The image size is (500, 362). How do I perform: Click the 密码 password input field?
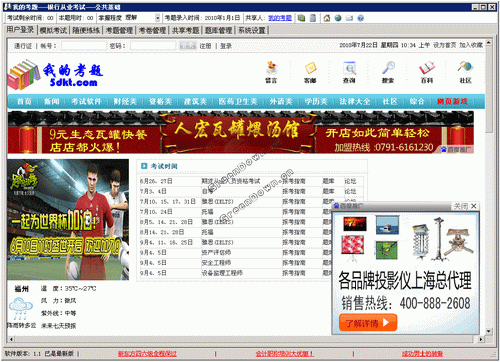click(153, 46)
